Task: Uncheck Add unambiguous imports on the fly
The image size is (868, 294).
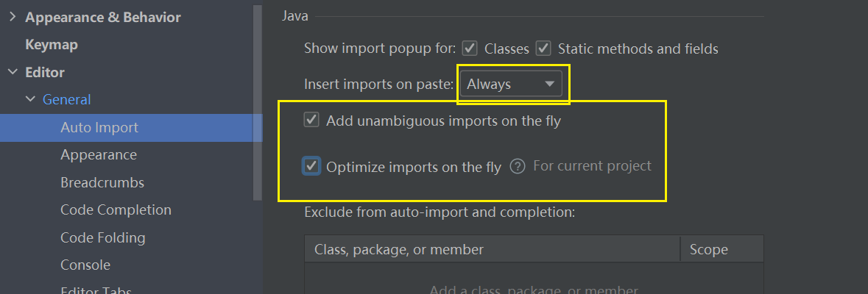Action: coord(311,121)
